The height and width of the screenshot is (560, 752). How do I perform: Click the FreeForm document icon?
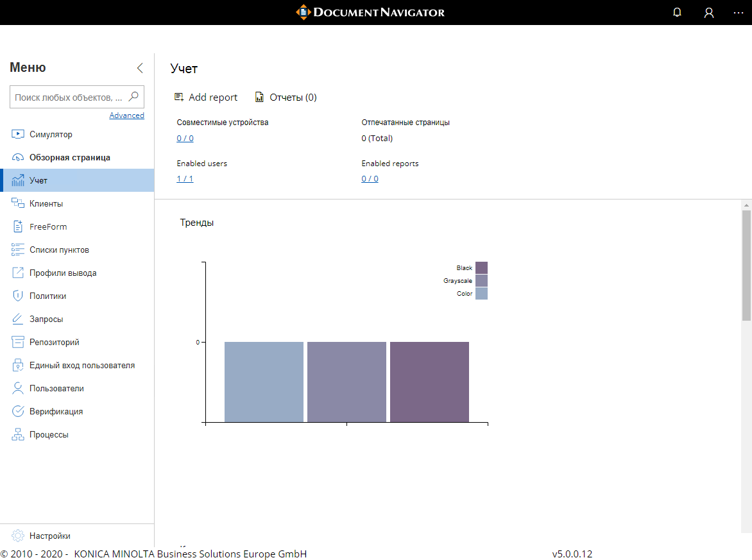[18, 226]
